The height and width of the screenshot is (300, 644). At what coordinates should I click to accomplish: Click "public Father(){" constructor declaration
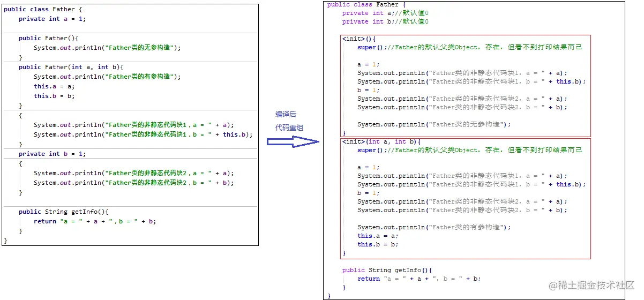tap(49, 38)
